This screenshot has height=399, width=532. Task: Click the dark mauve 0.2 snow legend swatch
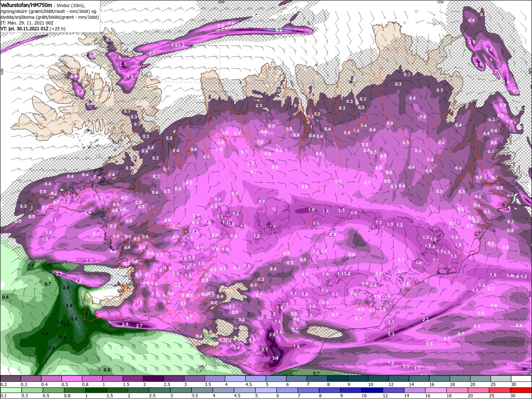(x=10, y=379)
